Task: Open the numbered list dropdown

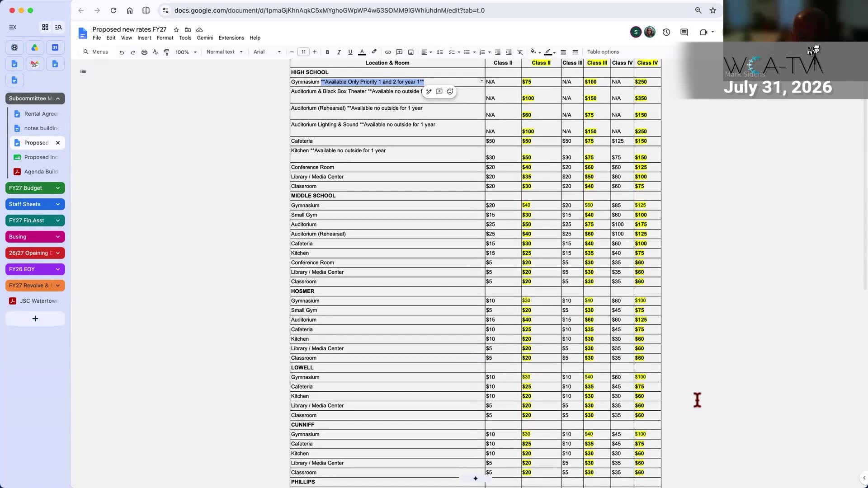Action: 484,52
